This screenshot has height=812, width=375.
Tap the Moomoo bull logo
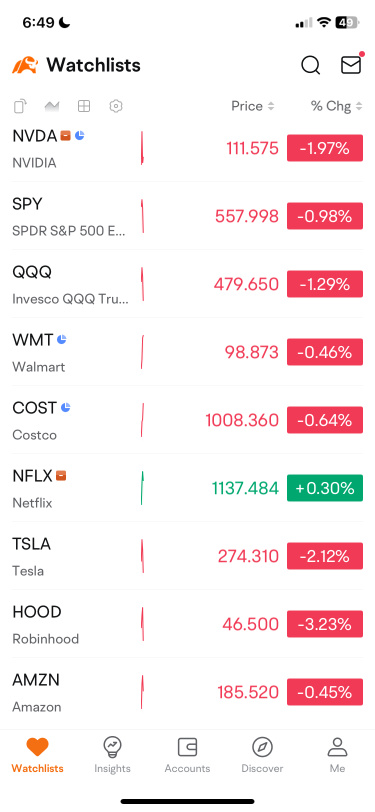point(25,65)
